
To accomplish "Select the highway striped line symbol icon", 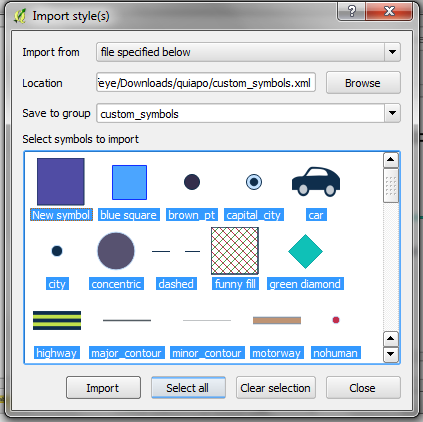I will [57, 320].
